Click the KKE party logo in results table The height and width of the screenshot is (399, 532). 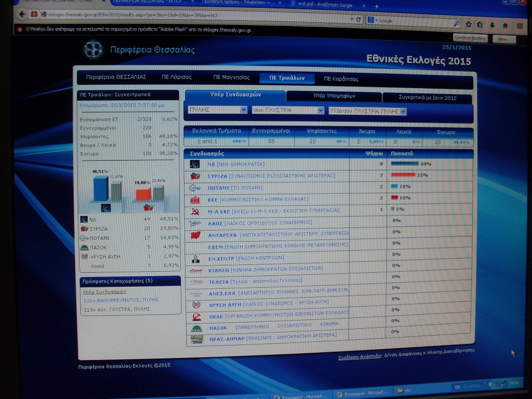[x=195, y=199]
